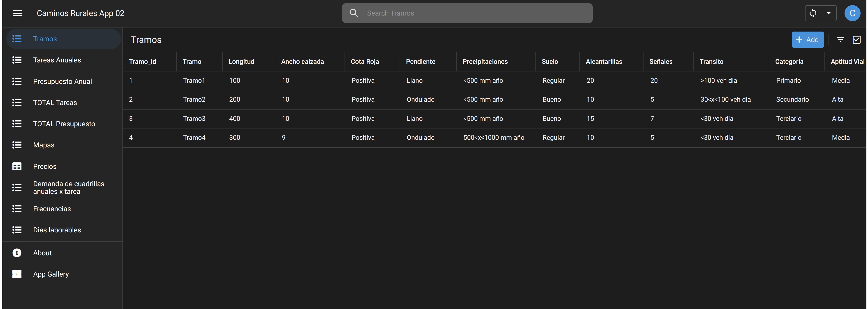Click the filter icon beside Add
Image resolution: width=868 pixels, height=309 pixels.
840,40
